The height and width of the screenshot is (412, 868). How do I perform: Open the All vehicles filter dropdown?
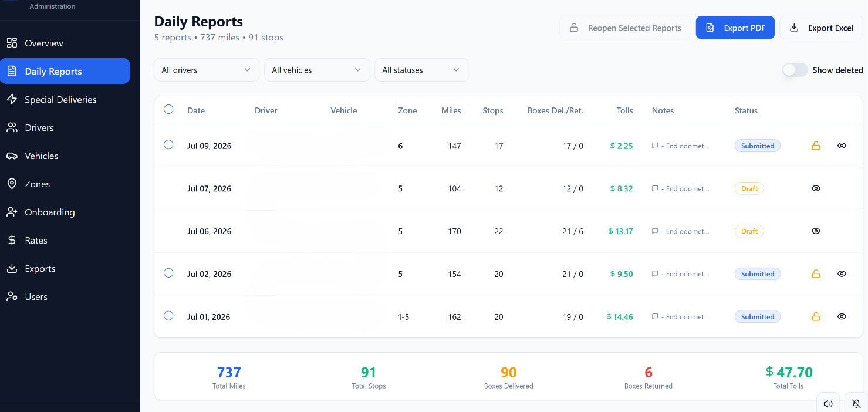[317, 70]
